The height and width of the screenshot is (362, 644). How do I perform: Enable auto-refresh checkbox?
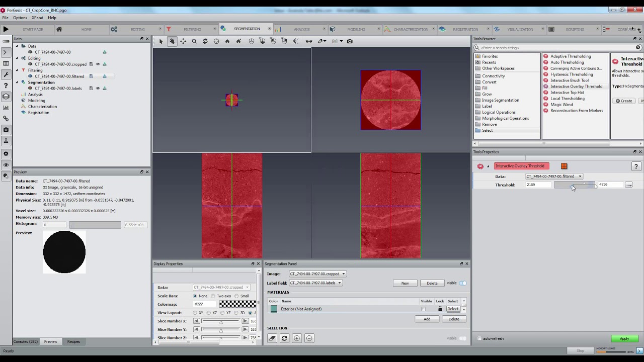pos(479,338)
